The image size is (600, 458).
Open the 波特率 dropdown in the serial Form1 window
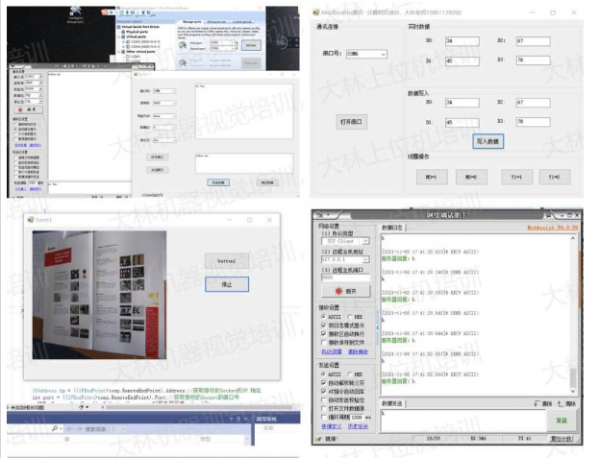165,103
